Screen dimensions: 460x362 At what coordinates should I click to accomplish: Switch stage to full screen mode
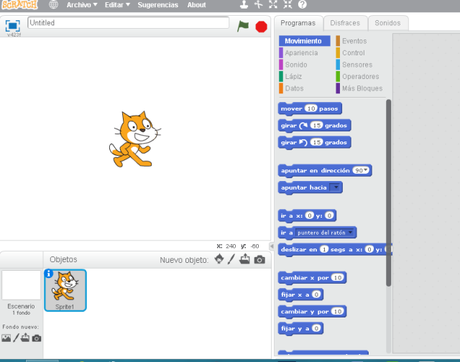(x=13, y=26)
